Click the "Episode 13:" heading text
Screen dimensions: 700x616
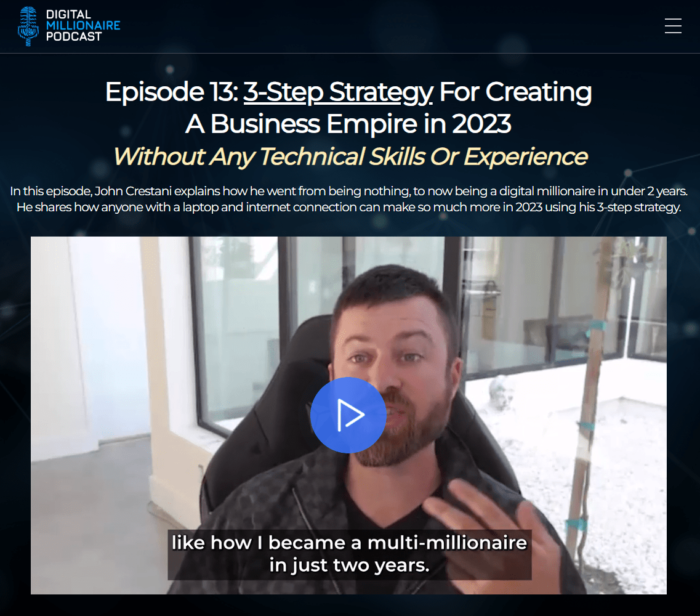171,92
